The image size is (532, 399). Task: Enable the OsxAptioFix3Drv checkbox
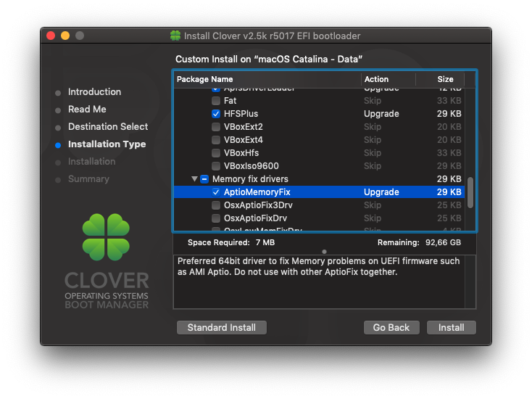[x=216, y=205]
